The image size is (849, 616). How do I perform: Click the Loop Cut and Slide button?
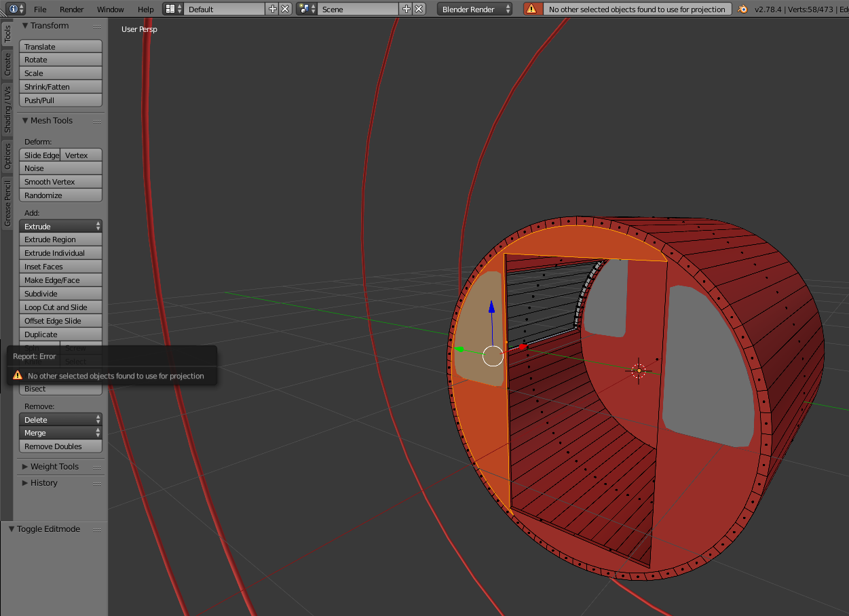60,307
